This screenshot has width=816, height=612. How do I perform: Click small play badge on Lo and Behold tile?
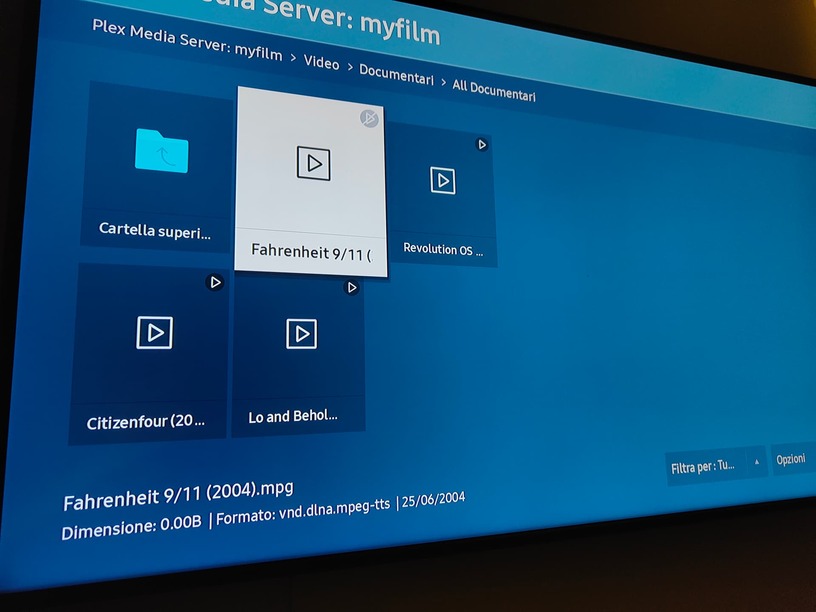tap(352, 287)
